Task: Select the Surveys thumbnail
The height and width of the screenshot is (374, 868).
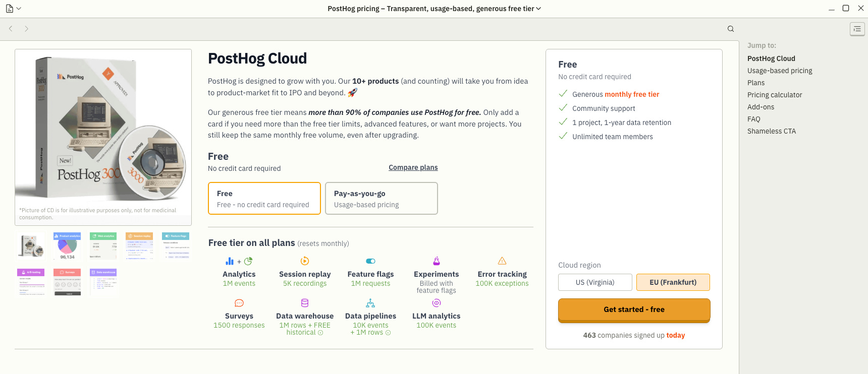Action: point(67,282)
